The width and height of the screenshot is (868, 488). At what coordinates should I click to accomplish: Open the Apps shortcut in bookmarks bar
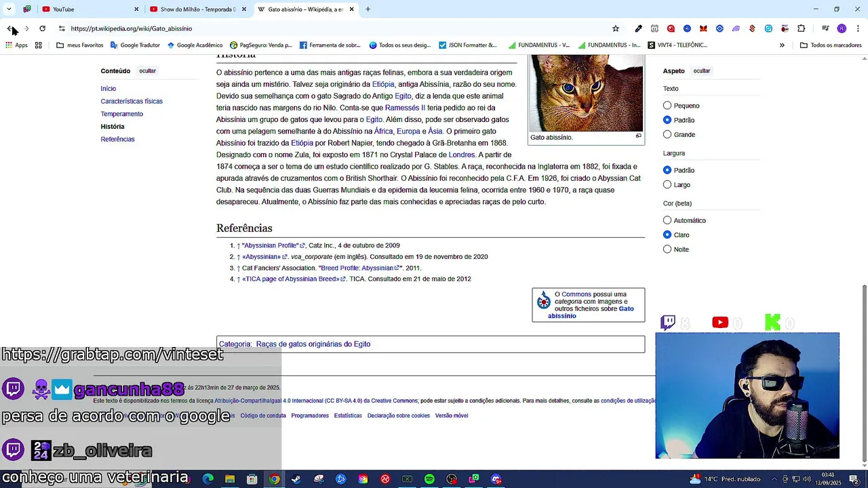(16, 45)
